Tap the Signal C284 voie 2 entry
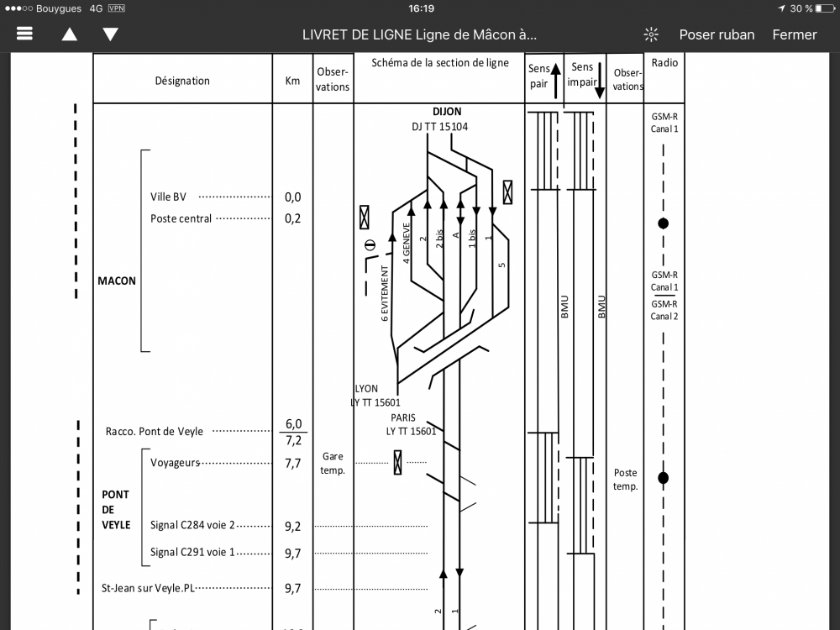840x630 pixels. (192, 526)
